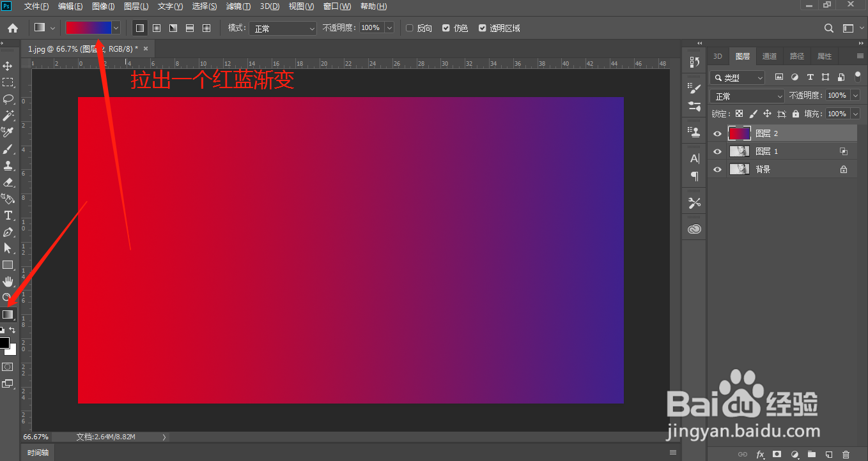The height and width of the screenshot is (461, 868).
Task: Open the 图像(I) menu
Action: click(x=103, y=6)
